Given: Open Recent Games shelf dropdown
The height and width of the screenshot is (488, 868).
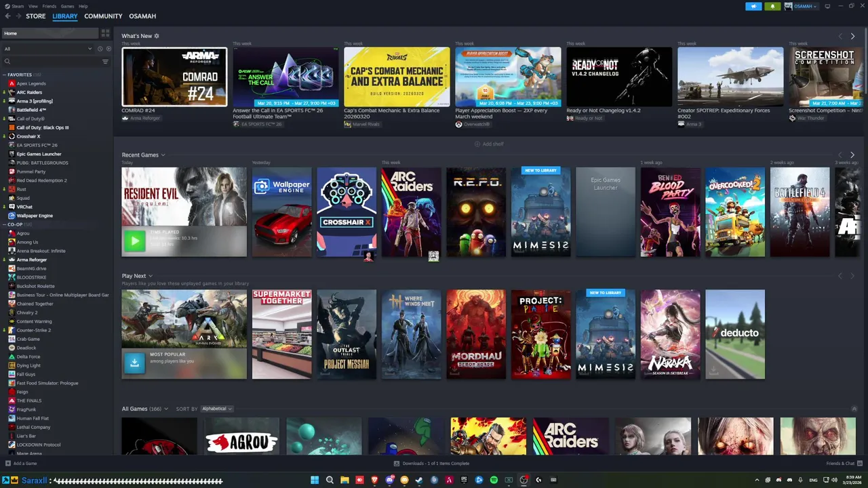Looking at the screenshot, I should 163,155.
